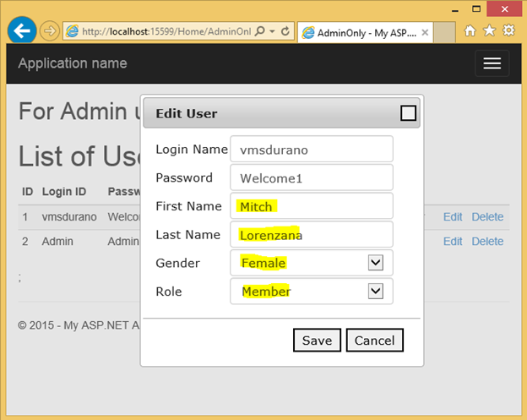This screenshot has height=420, width=527.
Task: Close the Edit User dialog box
Action: [x=408, y=113]
